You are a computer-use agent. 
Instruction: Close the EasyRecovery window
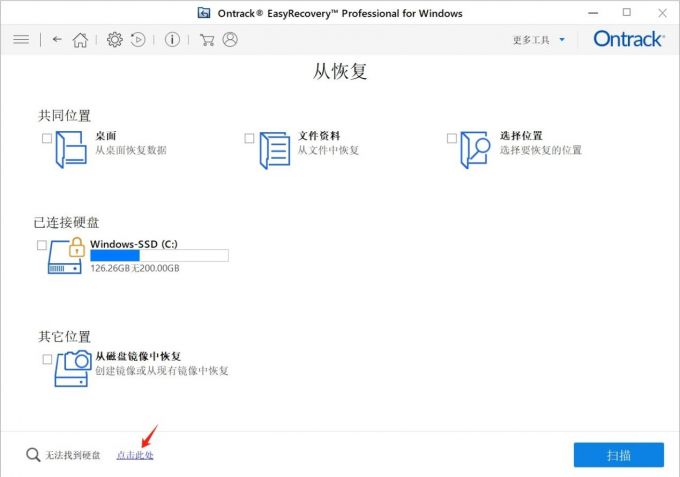[x=662, y=13]
